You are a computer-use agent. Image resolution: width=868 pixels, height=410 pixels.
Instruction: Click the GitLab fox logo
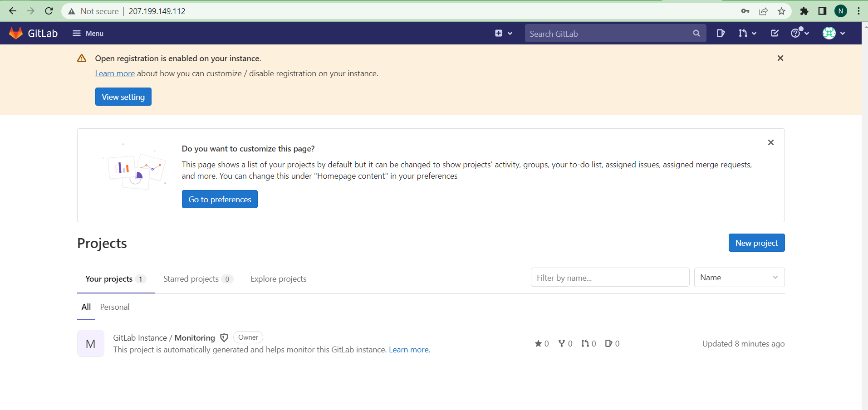pos(16,33)
